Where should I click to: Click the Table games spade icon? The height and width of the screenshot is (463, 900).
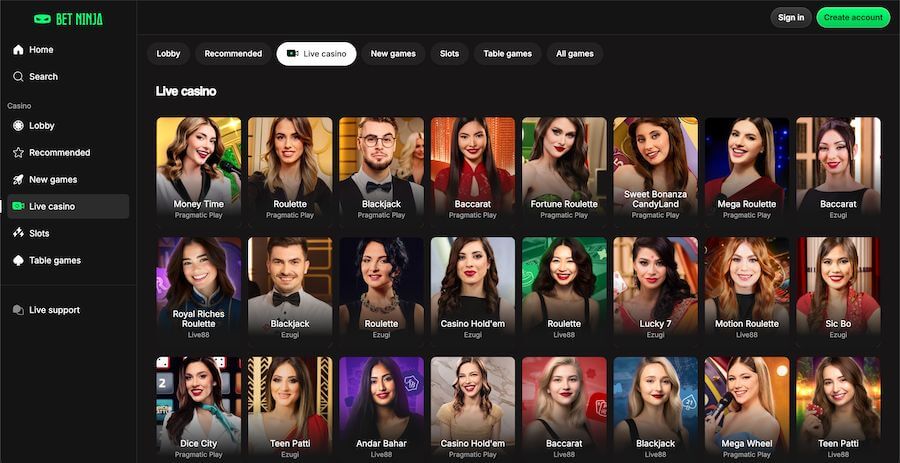[x=18, y=261]
